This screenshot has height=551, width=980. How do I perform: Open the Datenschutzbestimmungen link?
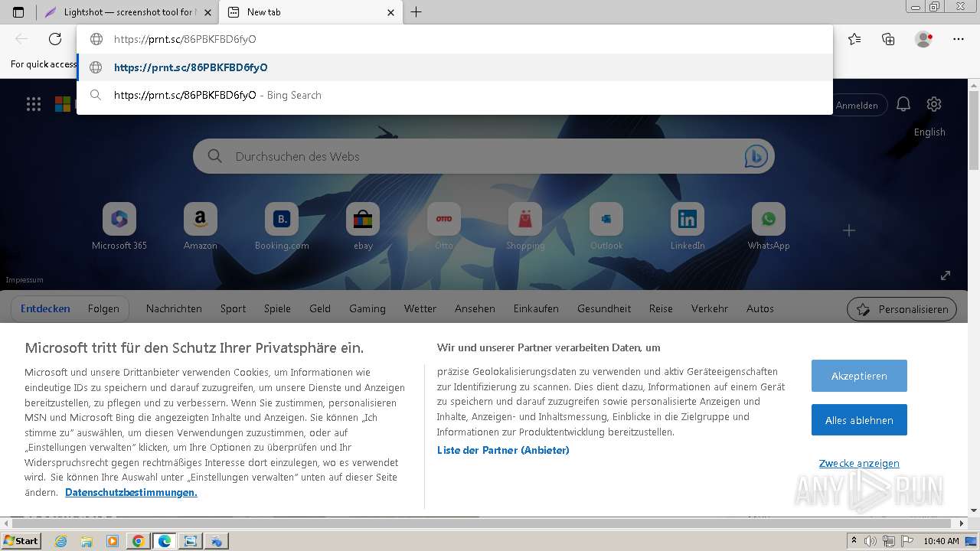tap(131, 492)
